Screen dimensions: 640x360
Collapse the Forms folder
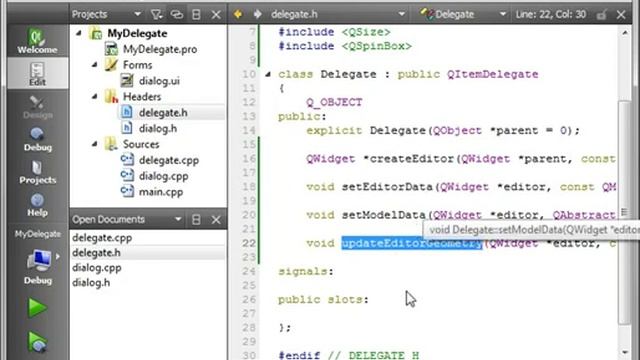(x=95, y=65)
